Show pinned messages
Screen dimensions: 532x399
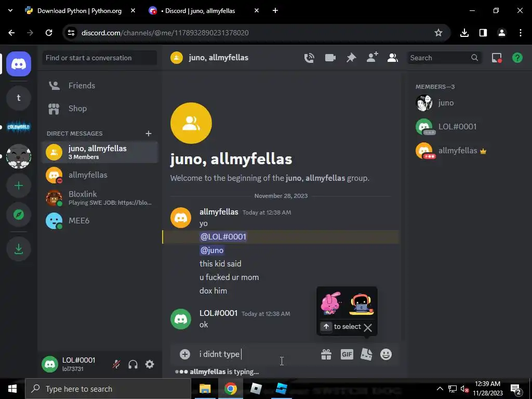tap(351, 58)
